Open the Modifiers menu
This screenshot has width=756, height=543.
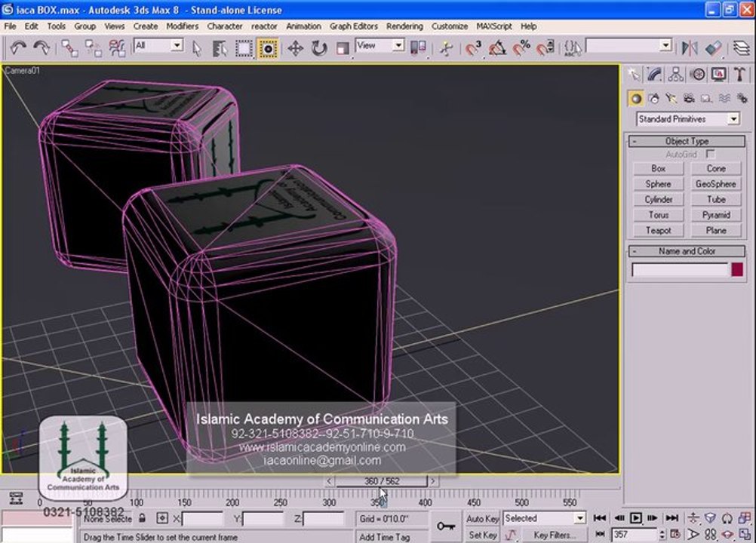(x=182, y=26)
